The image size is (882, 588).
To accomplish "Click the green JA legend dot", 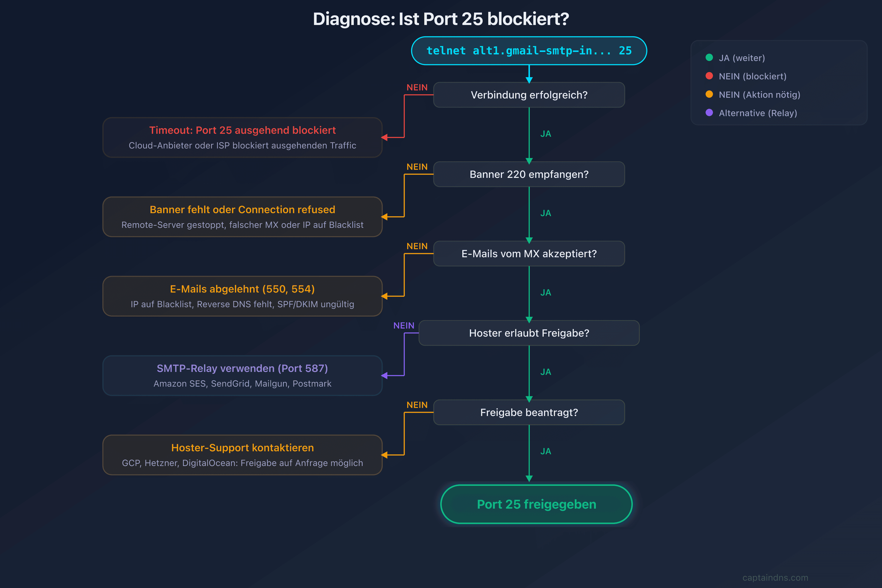I will 709,57.
